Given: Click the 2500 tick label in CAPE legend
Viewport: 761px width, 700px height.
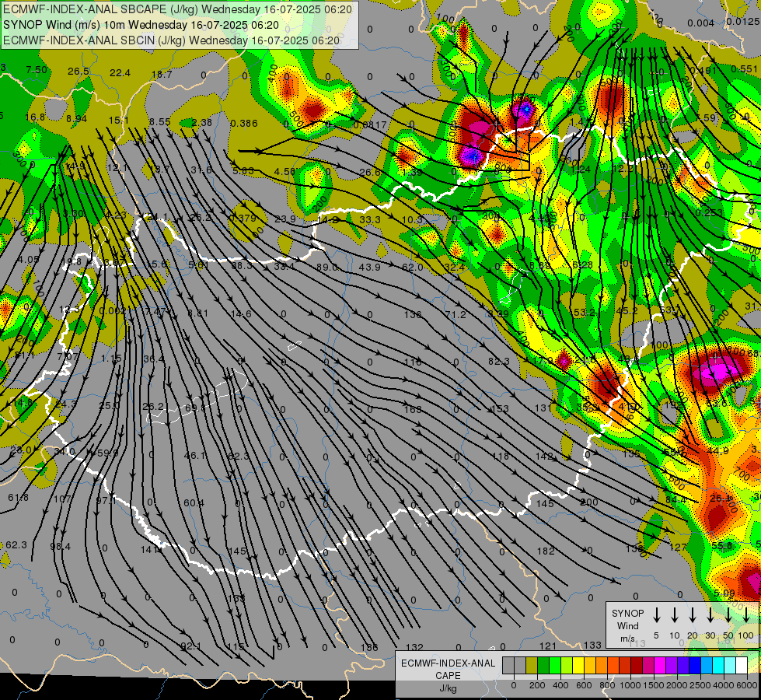Looking at the screenshot, I should coord(700,685).
